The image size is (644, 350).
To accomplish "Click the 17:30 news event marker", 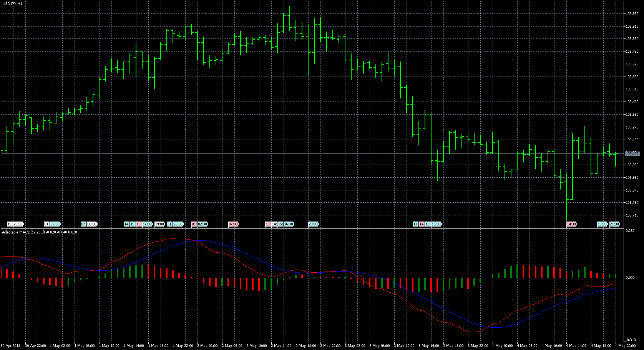I will 148,224.
